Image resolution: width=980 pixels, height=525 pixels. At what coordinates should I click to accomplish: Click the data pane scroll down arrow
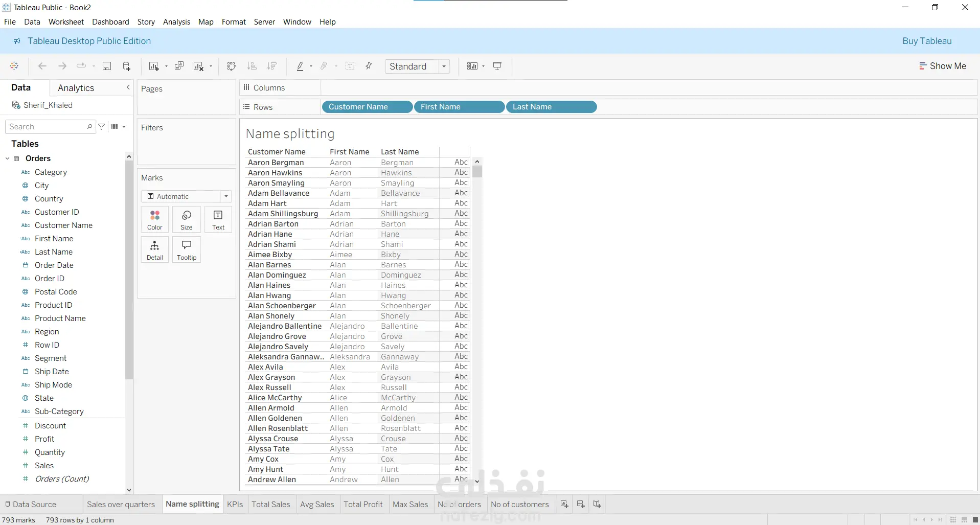tap(129, 490)
